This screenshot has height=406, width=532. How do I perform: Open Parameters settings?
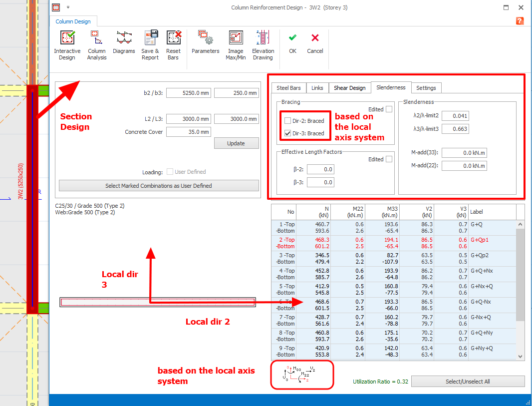point(205,39)
